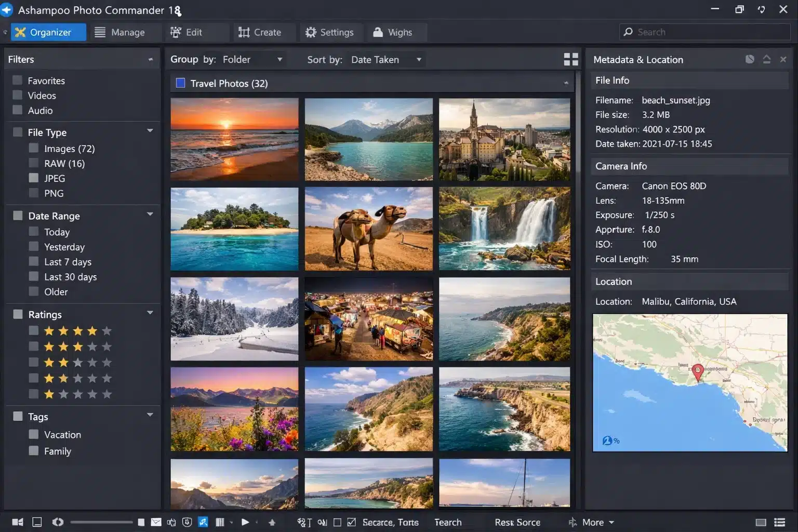Viewport: 798px width, 532px height.
Task: Open the Group by Folder dropdown
Action: (x=252, y=59)
